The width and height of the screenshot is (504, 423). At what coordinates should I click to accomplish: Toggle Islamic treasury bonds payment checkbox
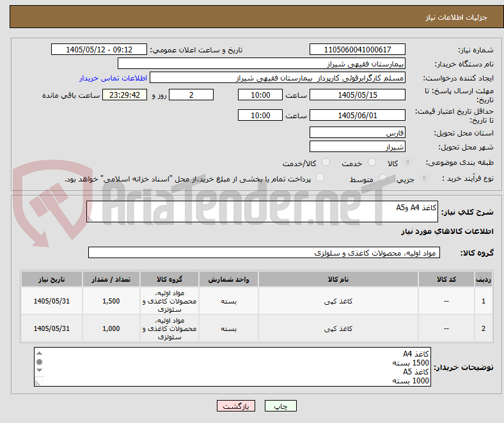pos(320,178)
